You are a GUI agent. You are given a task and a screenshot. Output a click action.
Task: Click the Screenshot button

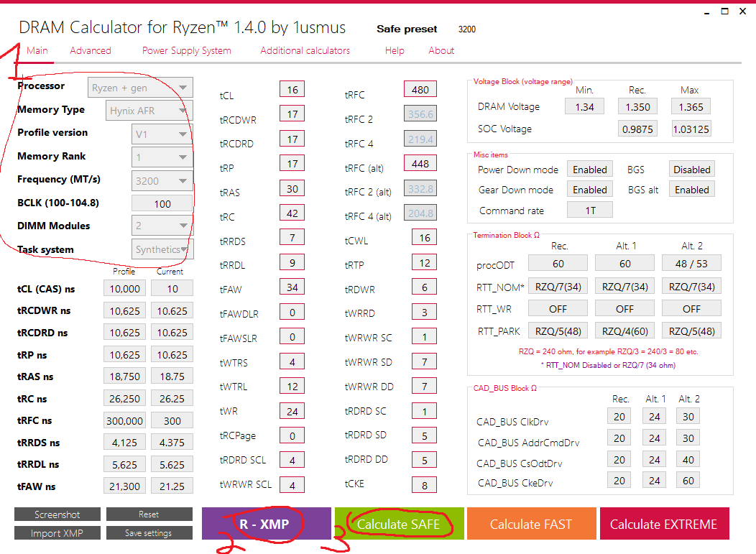point(57,514)
